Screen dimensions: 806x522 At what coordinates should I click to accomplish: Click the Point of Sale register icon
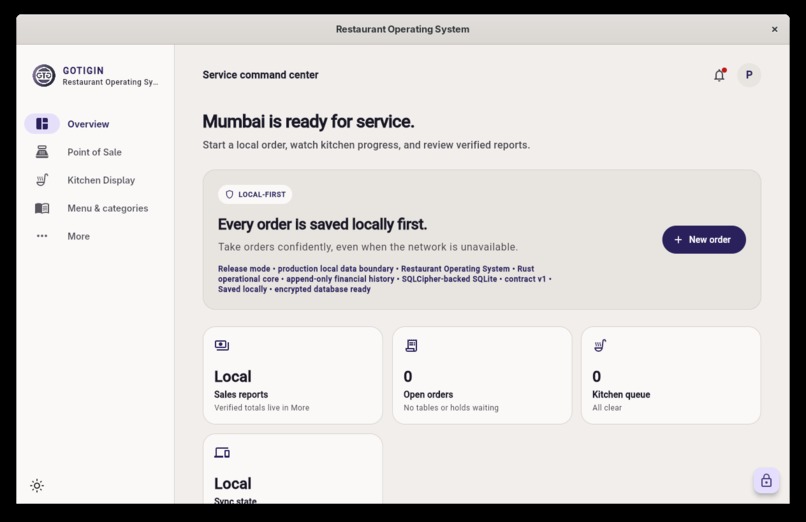(42, 152)
